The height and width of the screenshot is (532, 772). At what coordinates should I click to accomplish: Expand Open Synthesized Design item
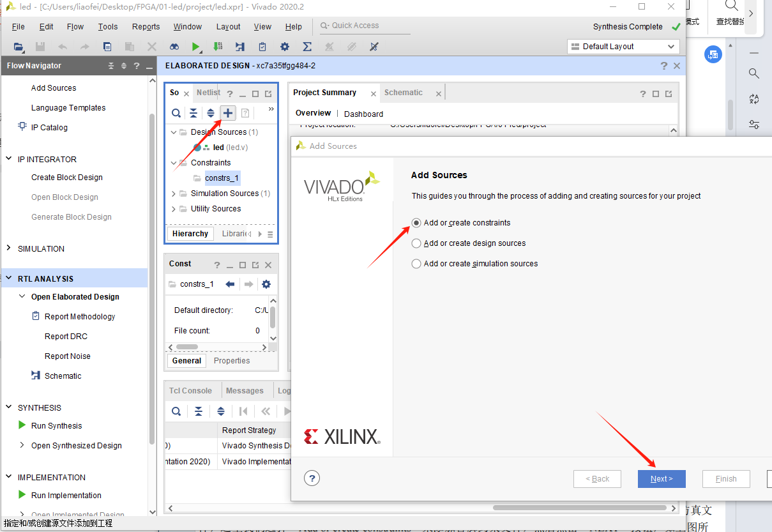tap(22, 445)
